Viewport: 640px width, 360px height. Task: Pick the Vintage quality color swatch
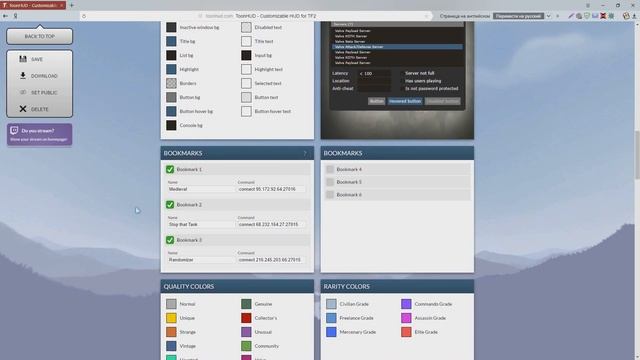tap(171, 346)
